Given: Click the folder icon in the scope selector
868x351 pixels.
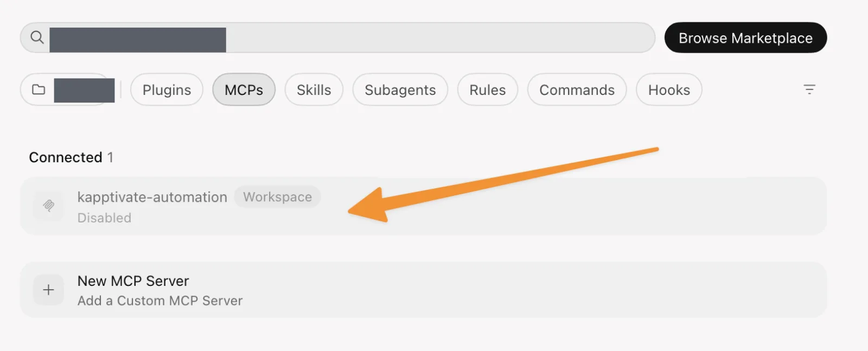Looking at the screenshot, I should coord(39,90).
